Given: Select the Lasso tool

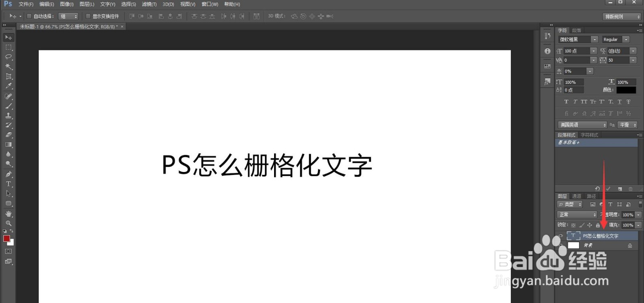Looking at the screenshot, I should click(8, 57).
